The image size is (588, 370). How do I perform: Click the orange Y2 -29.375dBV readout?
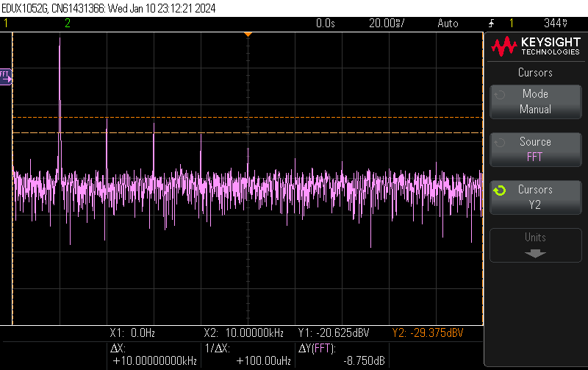428,332
